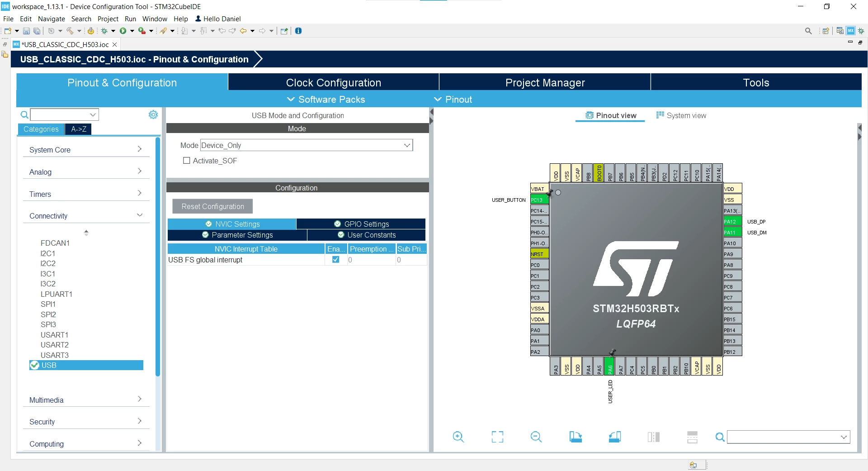Switch to Clock Configuration tab
The image size is (868, 471).
pos(334,82)
